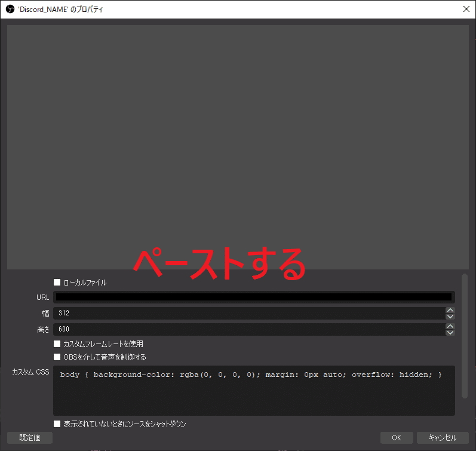
Task: Click the 既定値 defaults button
Action: (30, 438)
